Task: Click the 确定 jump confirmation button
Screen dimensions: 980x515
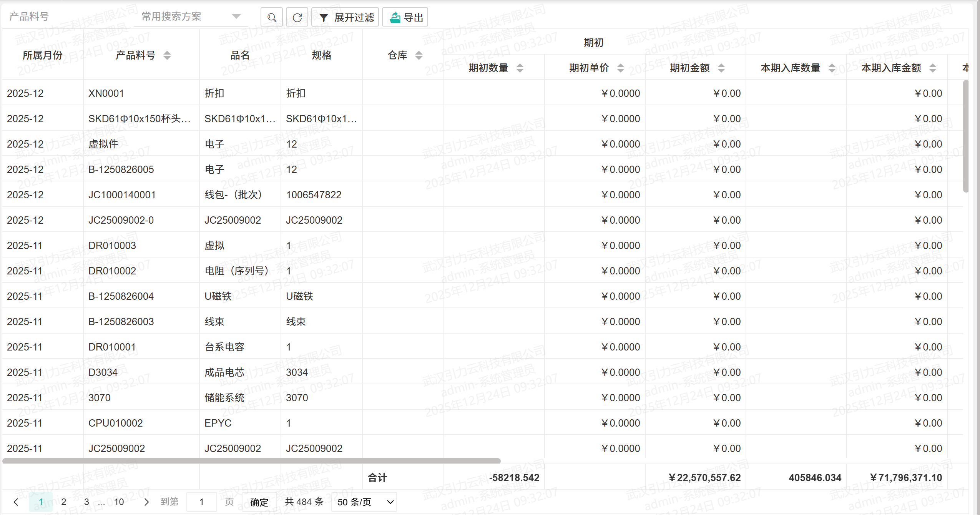Action: (x=259, y=502)
